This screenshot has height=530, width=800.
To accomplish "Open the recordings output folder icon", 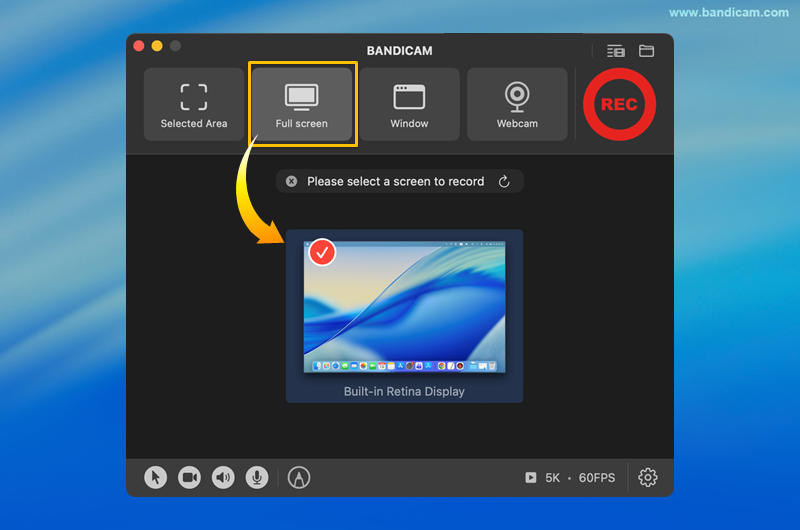I will [647, 51].
